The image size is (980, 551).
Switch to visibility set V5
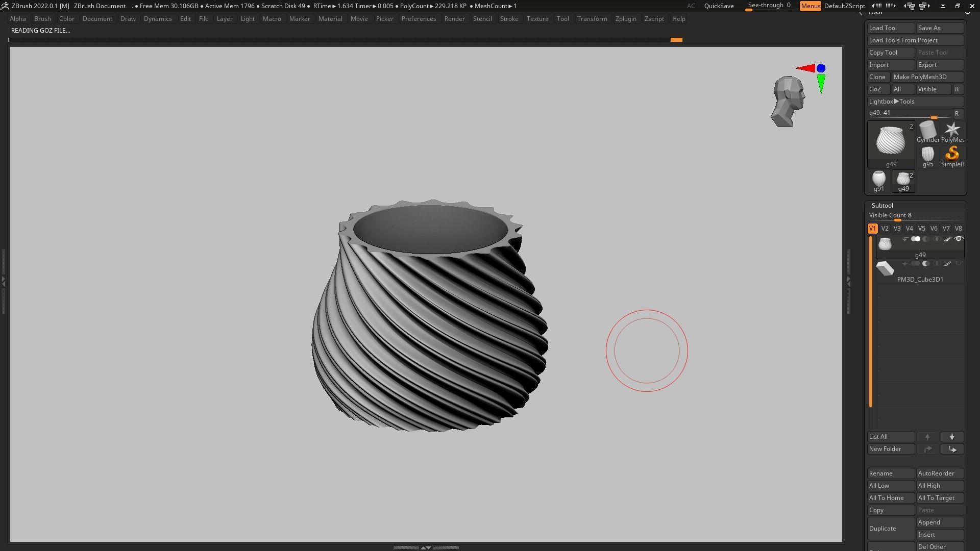[x=921, y=229]
